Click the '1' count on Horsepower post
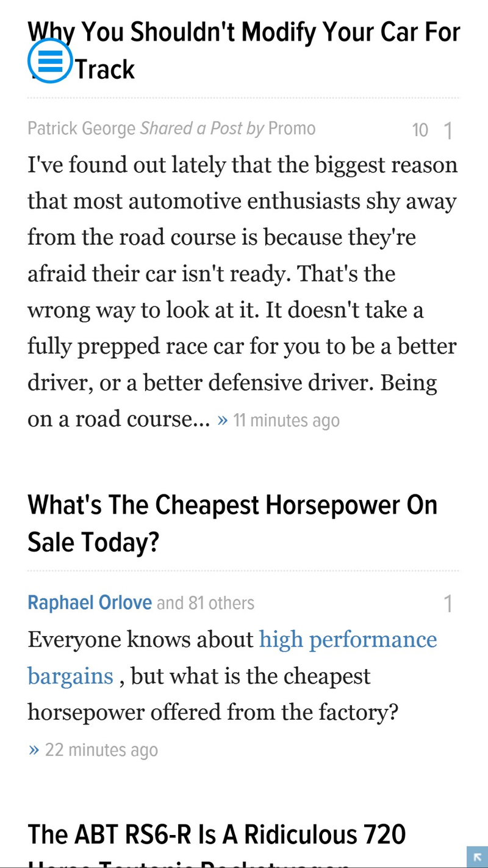488x868 pixels. [448, 604]
